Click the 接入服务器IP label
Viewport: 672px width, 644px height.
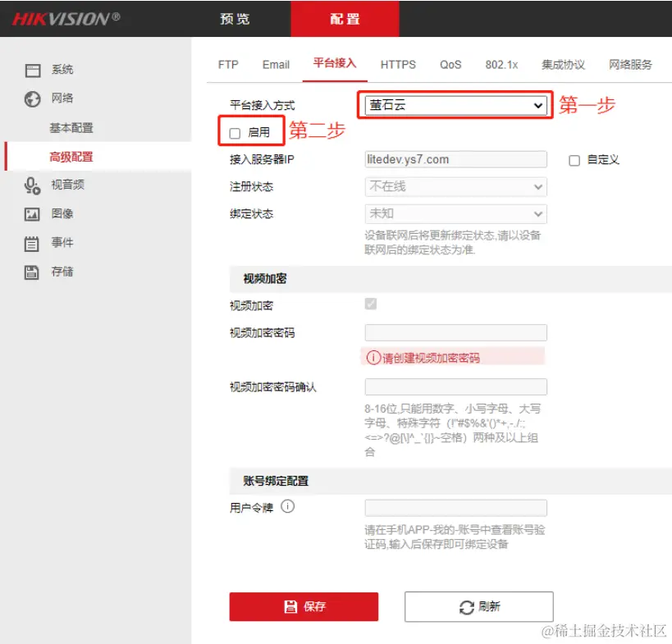pos(262,159)
